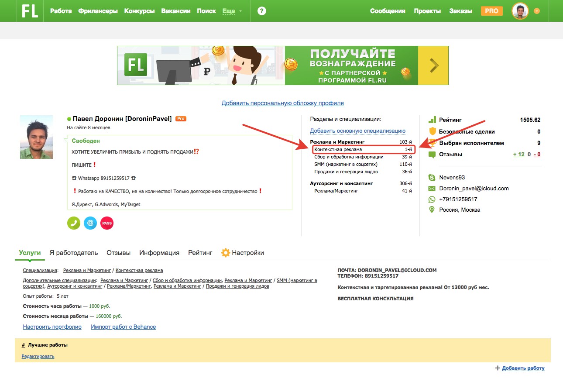Click the profile photo of Павел Доронин
563x392 pixels.
tap(36, 137)
